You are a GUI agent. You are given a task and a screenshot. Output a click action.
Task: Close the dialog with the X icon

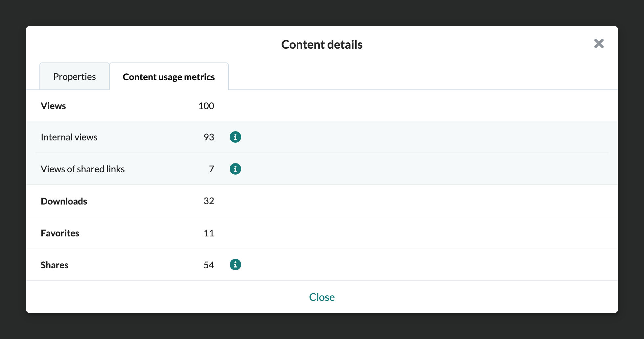tap(599, 43)
